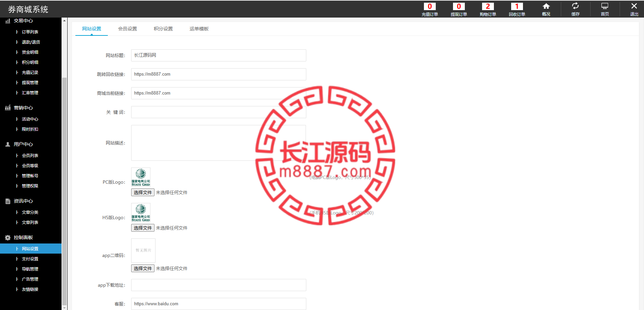Focus the 商城当前链接 input field
Image resolution: width=644 pixels, height=310 pixels.
click(x=218, y=93)
